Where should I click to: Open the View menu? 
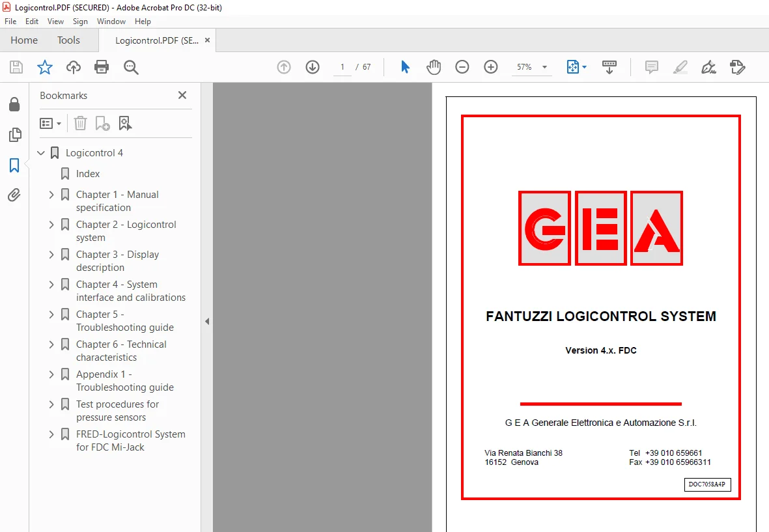coord(55,21)
